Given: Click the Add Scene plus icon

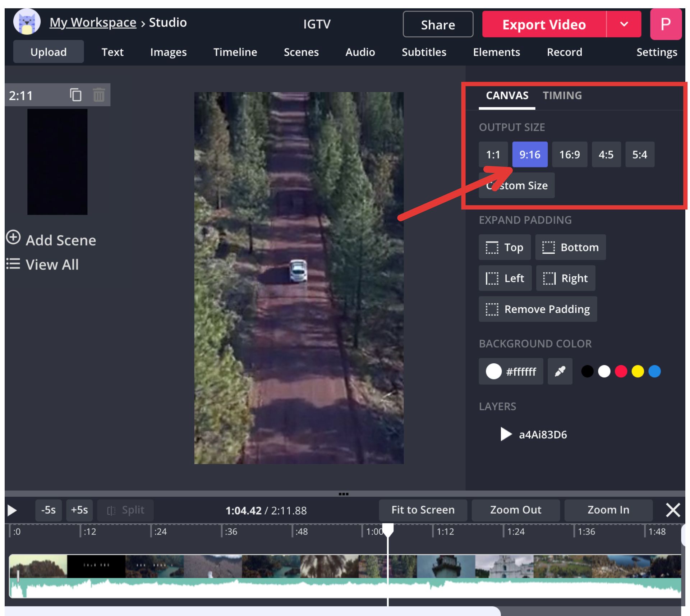Looking at the screenshot, I should coord(13,238).
